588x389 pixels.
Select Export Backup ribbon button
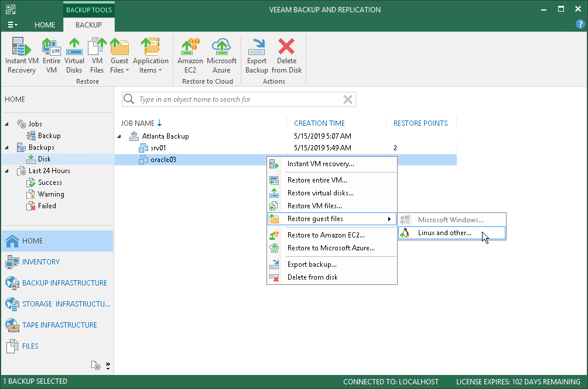257,56
